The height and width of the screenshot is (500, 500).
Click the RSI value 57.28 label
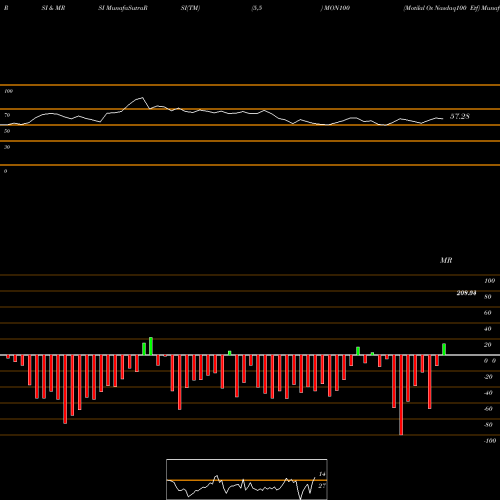[x=460, y=116]
